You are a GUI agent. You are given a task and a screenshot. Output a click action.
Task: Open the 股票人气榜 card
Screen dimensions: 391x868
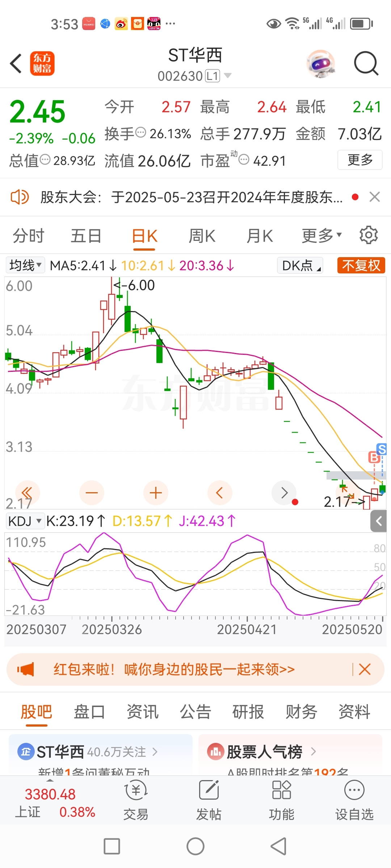290,754
